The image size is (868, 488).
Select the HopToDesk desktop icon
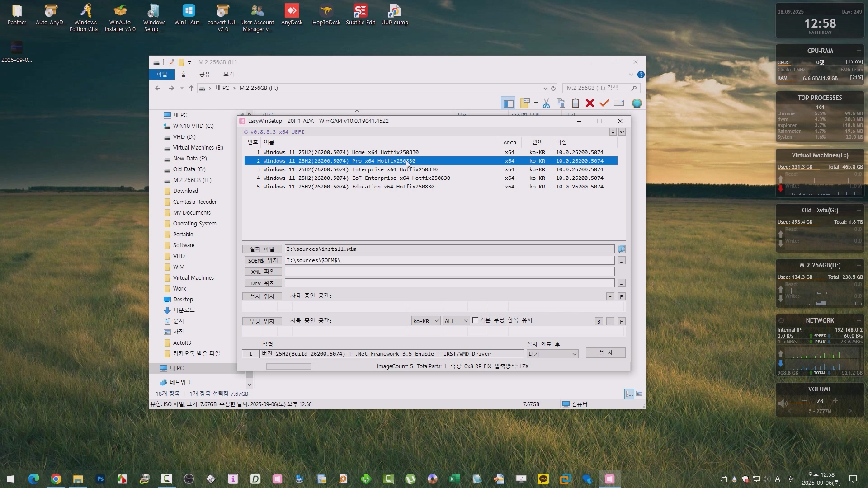click(x=326, y=15)
